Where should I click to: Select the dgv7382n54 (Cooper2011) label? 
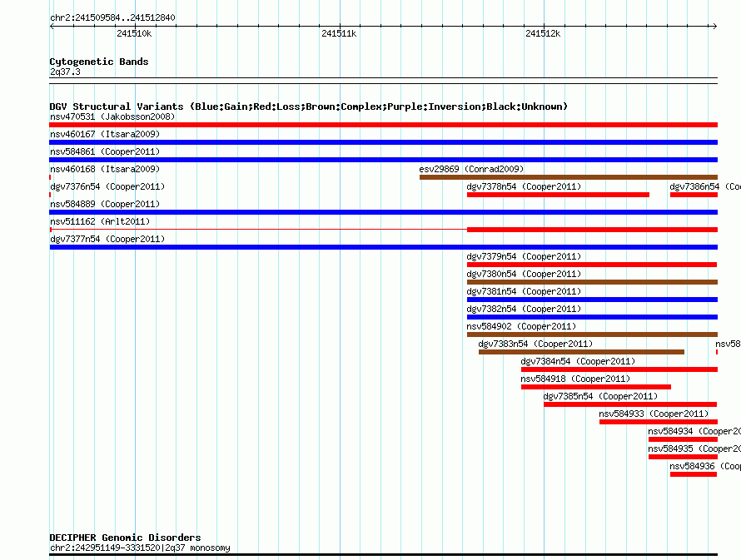coord(524,309)
